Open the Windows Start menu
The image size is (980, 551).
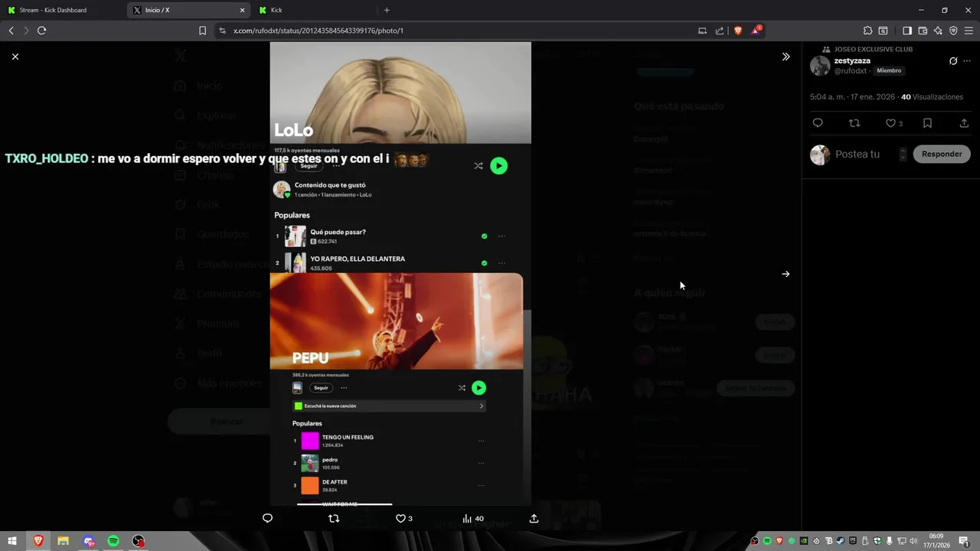[x=12, y=541]
